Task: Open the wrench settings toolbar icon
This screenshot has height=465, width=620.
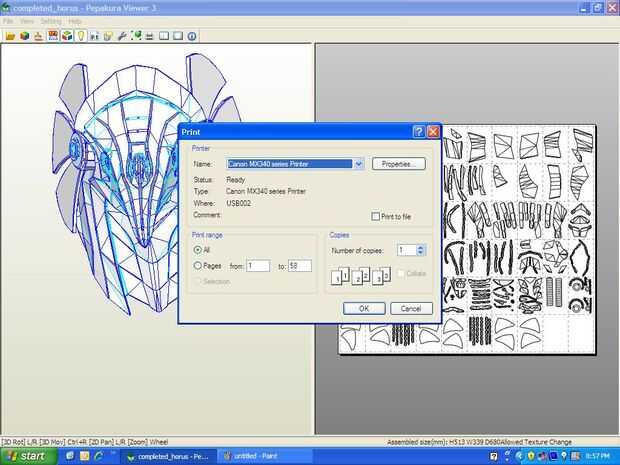Action: click(x=122, y=36)
